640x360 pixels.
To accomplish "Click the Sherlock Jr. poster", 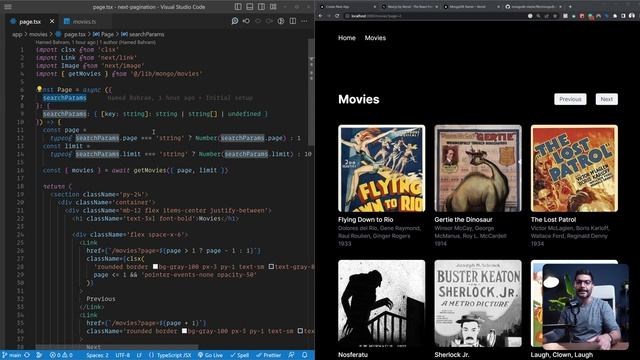I will point(478,304).
